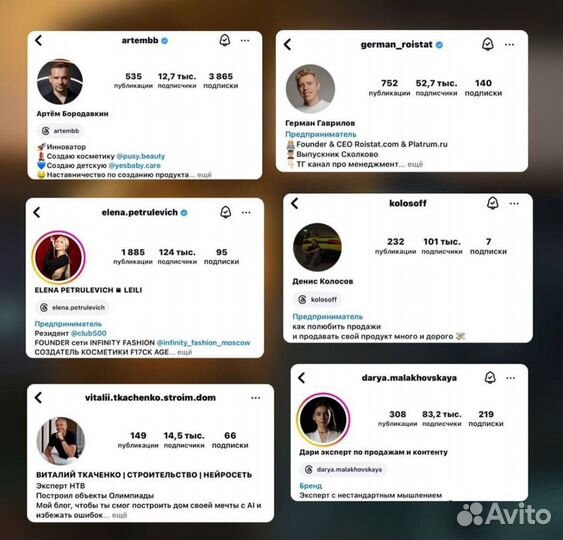Open 3 865 подписки on artembb
Image resolution: width=563 pixels, height=540 pixels.
coord(221,80)
